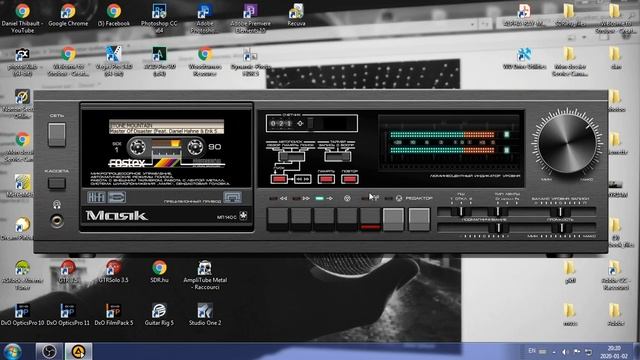Click the tape-loop badge beside Hi-Fi

117,198
